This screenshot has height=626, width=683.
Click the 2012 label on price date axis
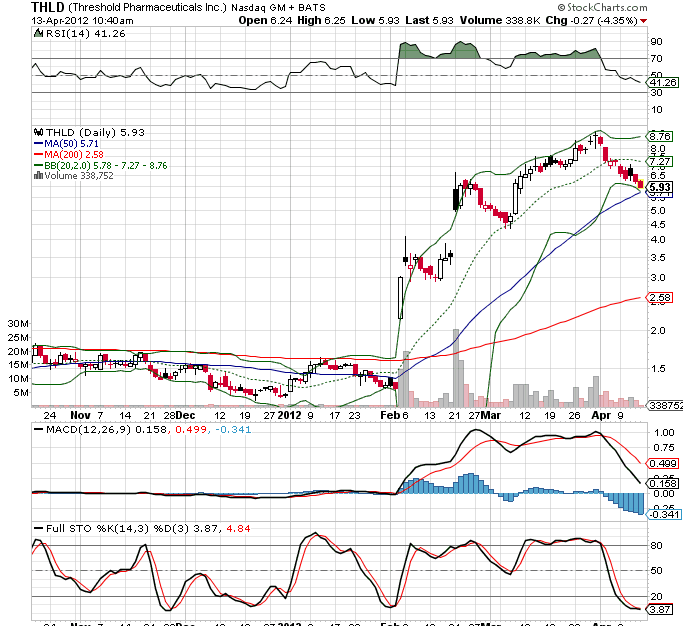[289, 415]
